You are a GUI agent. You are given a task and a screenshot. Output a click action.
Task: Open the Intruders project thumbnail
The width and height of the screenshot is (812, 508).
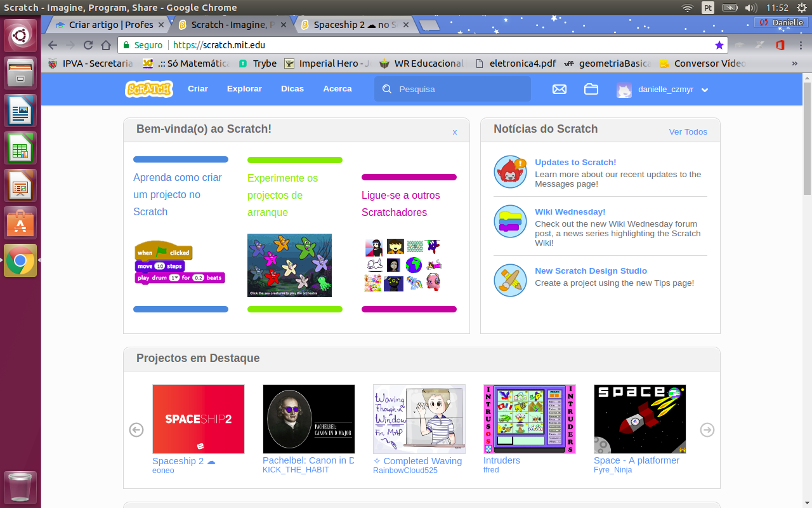coord(530,419)
